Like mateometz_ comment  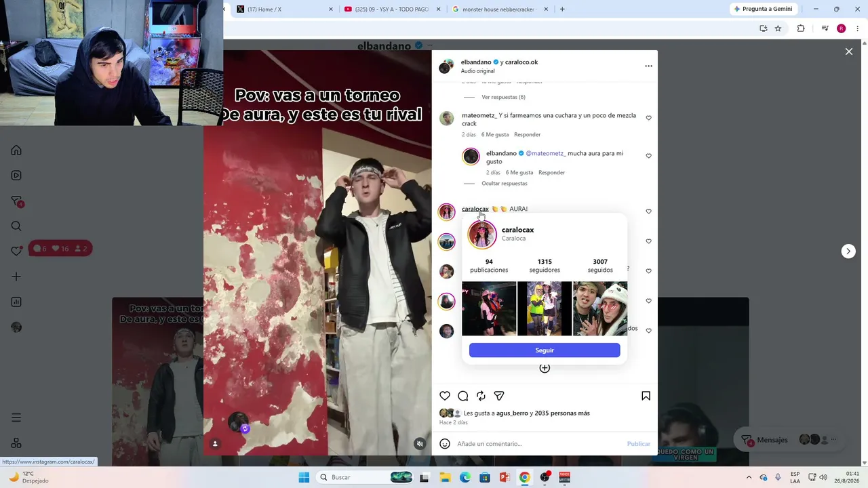pos(648,118)
